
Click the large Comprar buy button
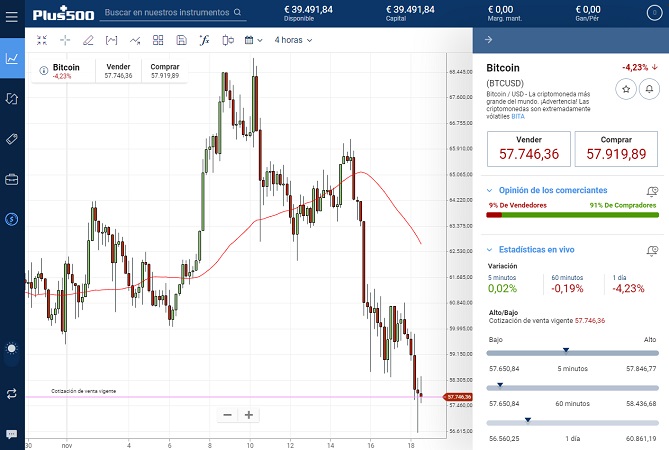(x=616, y=148)
